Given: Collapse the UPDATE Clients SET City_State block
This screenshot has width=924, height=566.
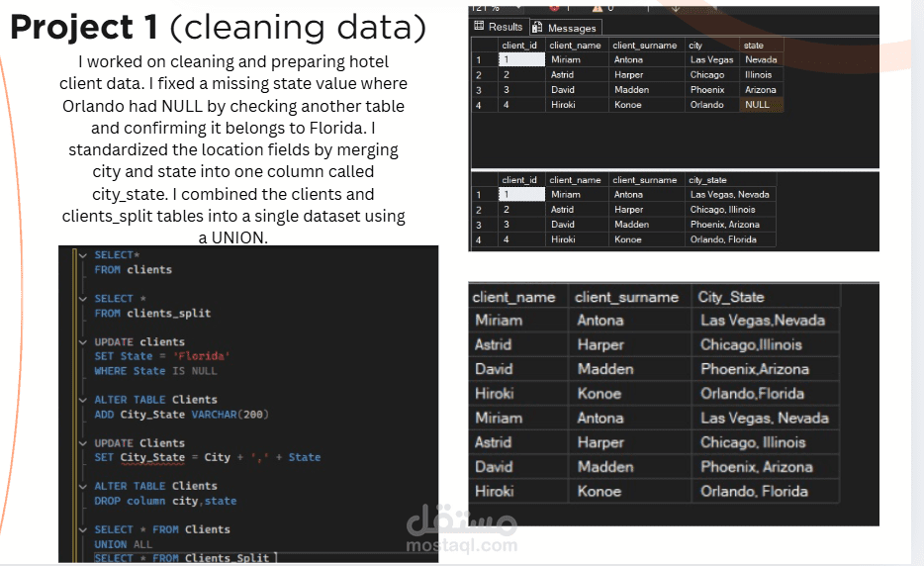Looking at the screenshot, I should pyautogui.click(x=83, y=443).
